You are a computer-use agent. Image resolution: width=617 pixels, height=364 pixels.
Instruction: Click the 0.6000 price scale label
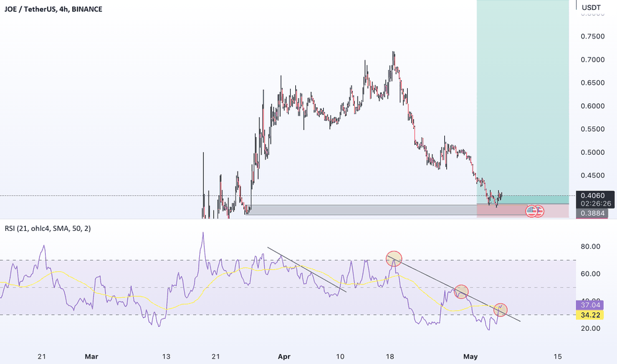pos(593,107)
